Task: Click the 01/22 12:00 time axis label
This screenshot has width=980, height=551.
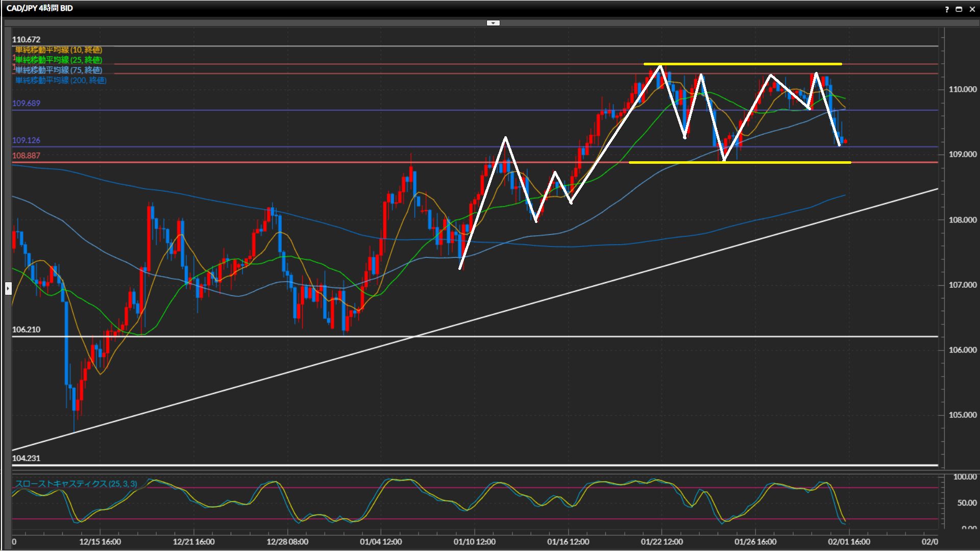Action: pos(661,541)
